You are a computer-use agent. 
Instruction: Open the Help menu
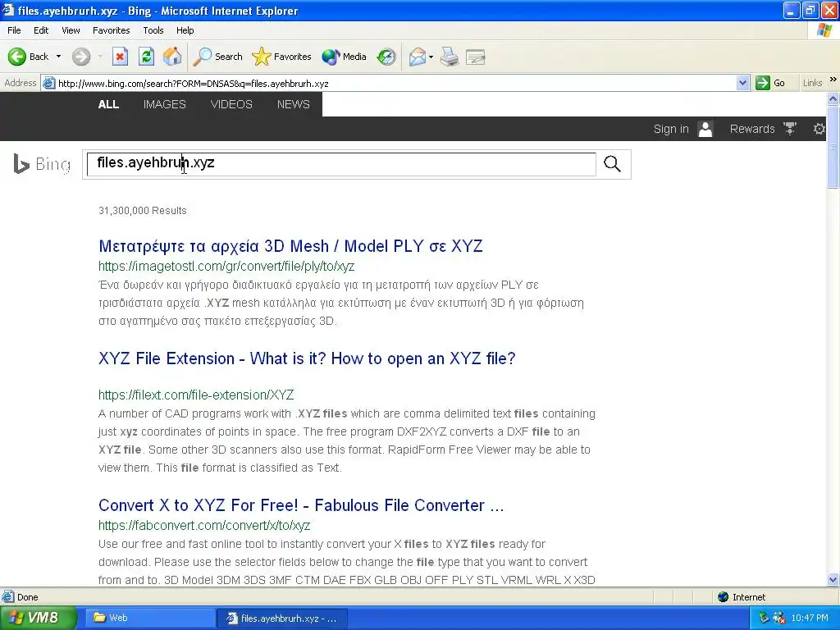[x=185, y=30]
